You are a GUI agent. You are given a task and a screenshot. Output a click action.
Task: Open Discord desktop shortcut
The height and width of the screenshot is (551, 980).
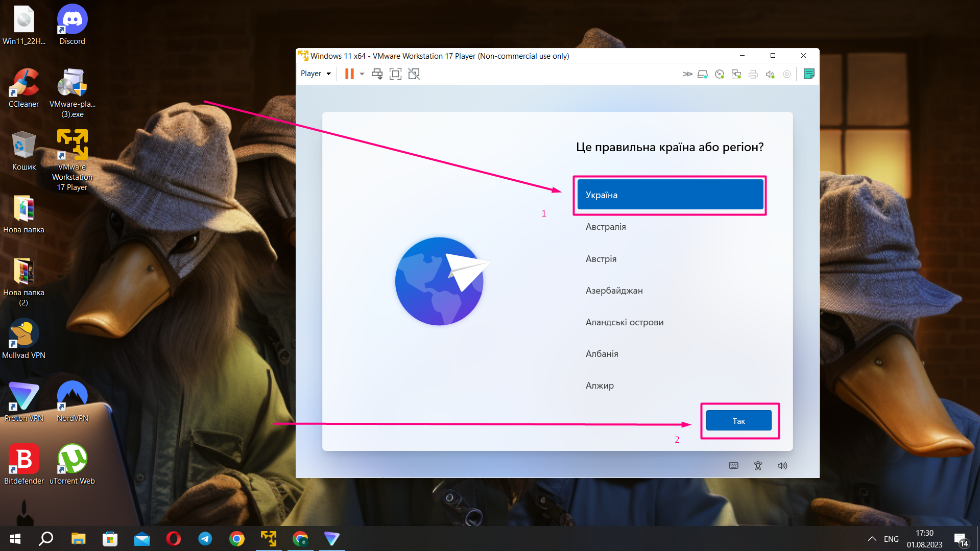pyautogui.click(x=72, y=25)
